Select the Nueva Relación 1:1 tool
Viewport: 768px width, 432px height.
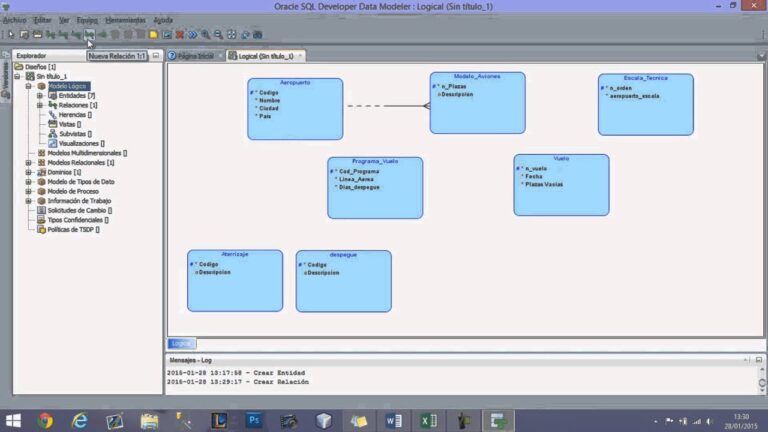(x=89, y=35)
